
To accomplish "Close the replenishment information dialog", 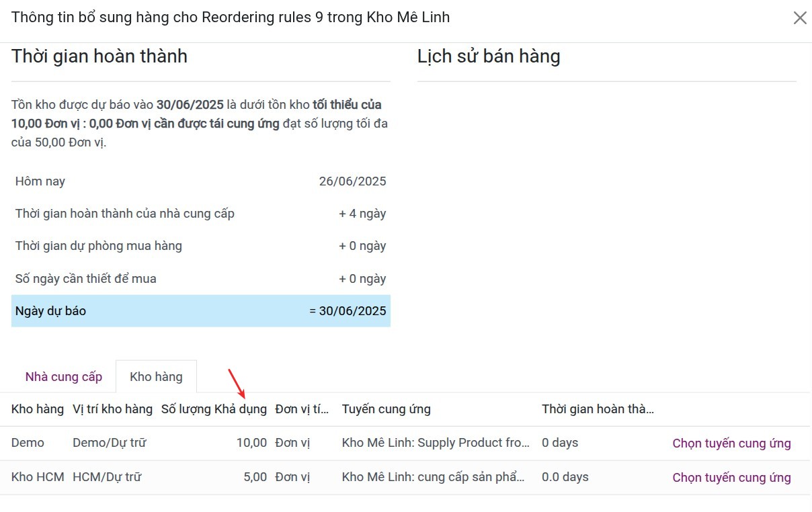I will [799, 18].
